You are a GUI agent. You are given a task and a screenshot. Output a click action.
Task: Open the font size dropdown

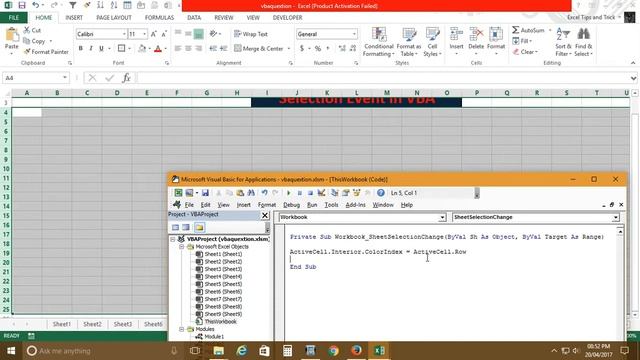(x=144, y=34)
